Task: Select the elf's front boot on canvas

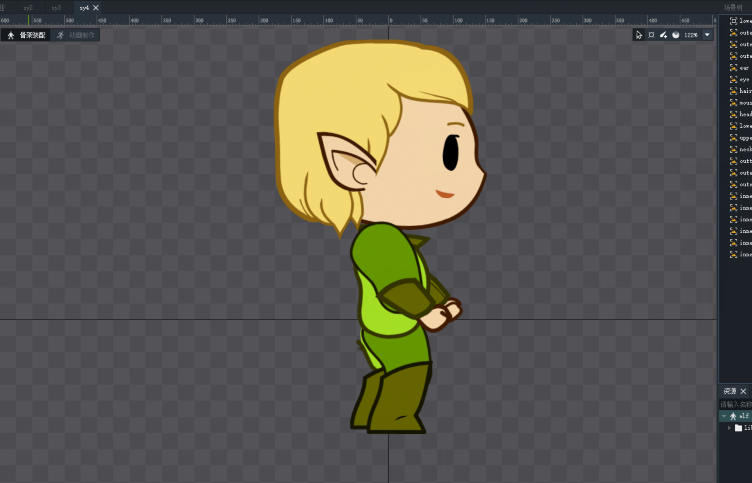Action: pos(398,398)
